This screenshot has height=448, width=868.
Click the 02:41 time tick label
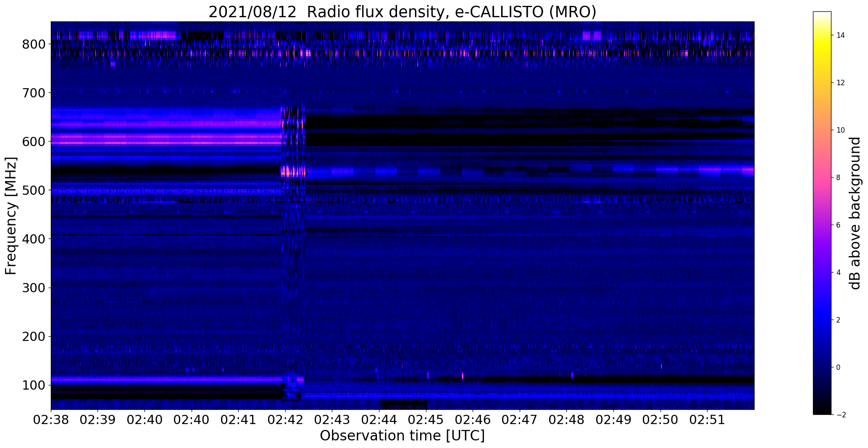click(239, 420)
